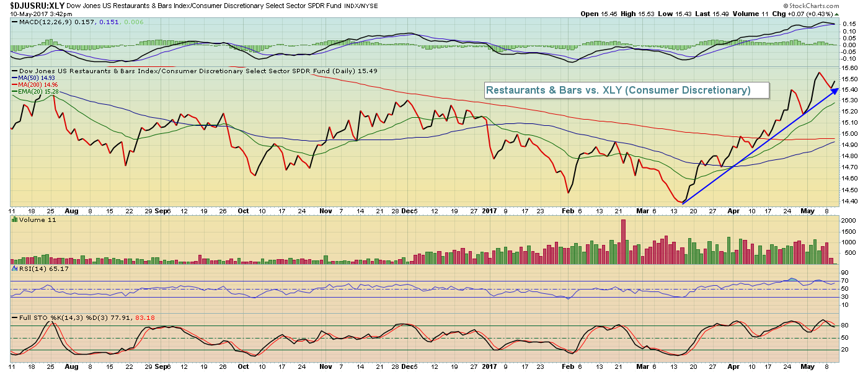Click the MACD(12,26,9) indicator label
The image size is (868, 372).
(45, 22)
